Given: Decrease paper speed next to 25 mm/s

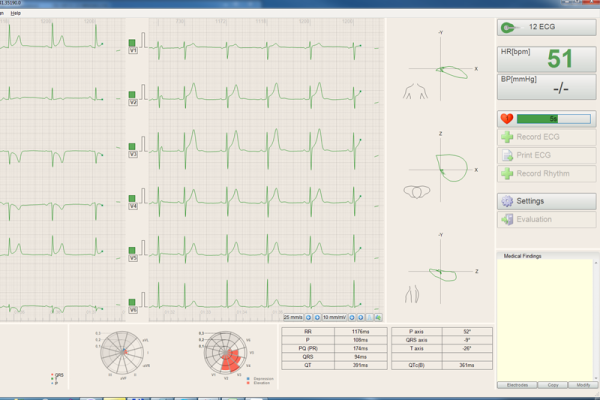Looking at the screenshot, I should coord(308,317).
